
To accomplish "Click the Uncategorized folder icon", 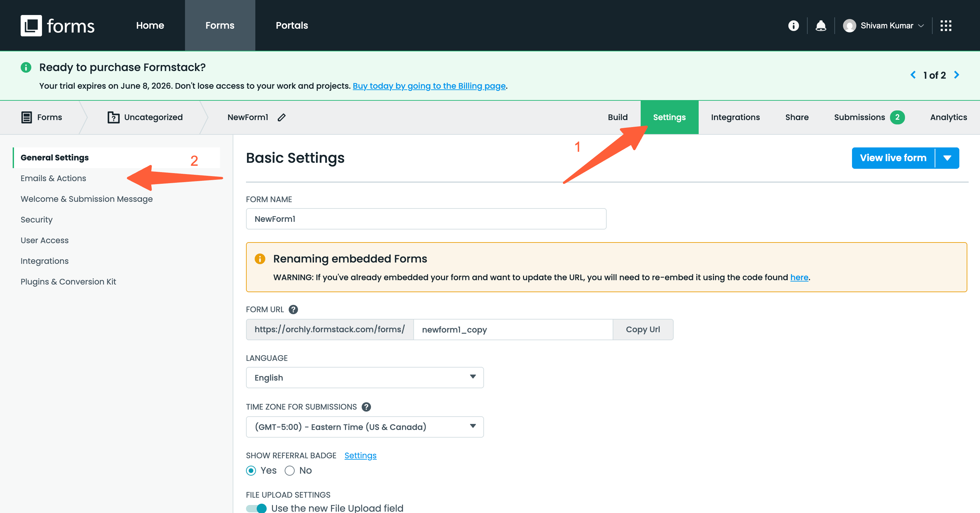I will point(113,117).
